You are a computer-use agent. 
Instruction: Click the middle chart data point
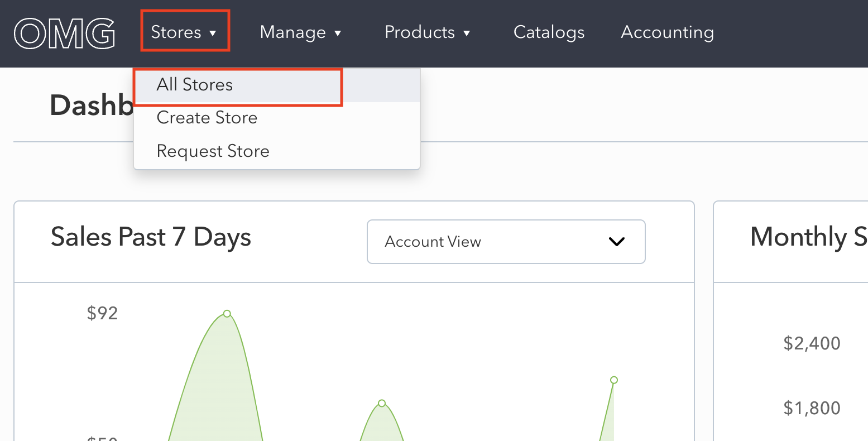[x=382, y=403]
